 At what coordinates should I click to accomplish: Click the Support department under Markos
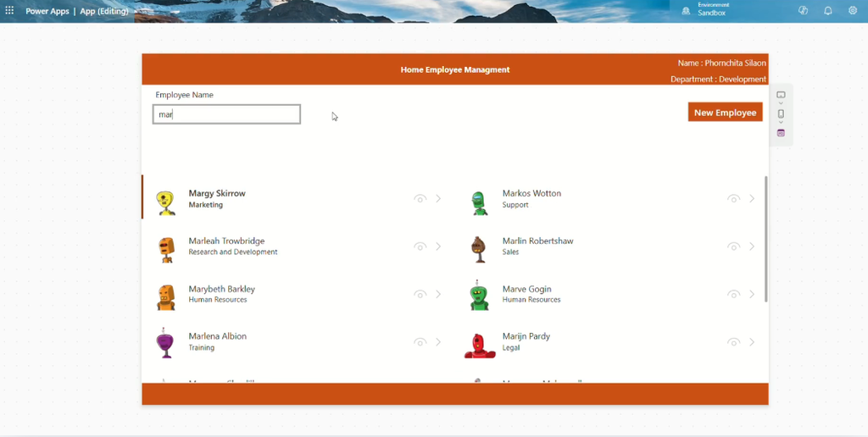515,205
